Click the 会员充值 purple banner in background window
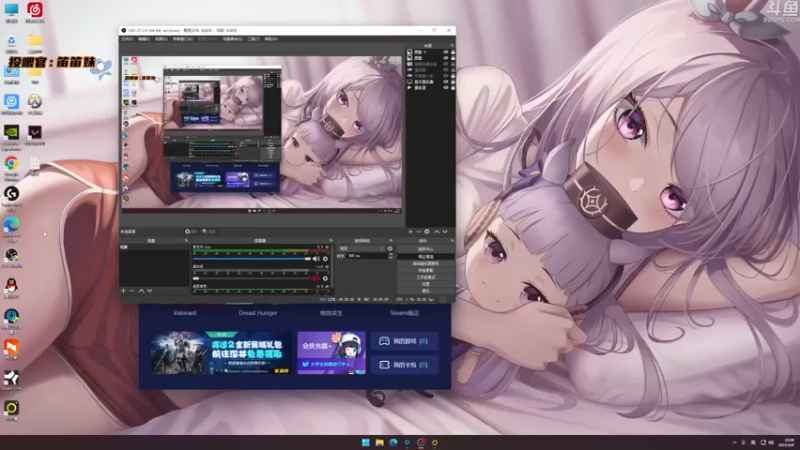 [332, 353]
